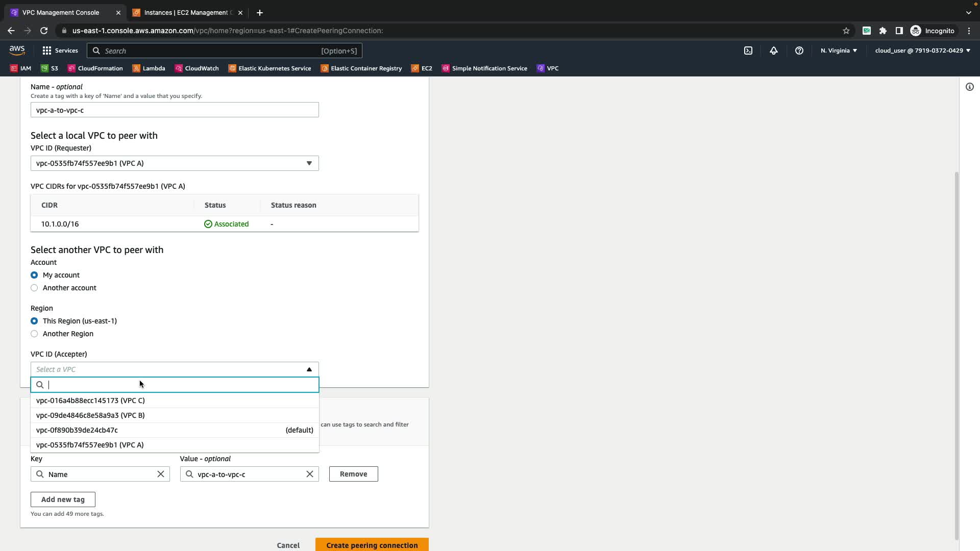
Task: Clear the Name tag key field
Action: pos(161,474)
